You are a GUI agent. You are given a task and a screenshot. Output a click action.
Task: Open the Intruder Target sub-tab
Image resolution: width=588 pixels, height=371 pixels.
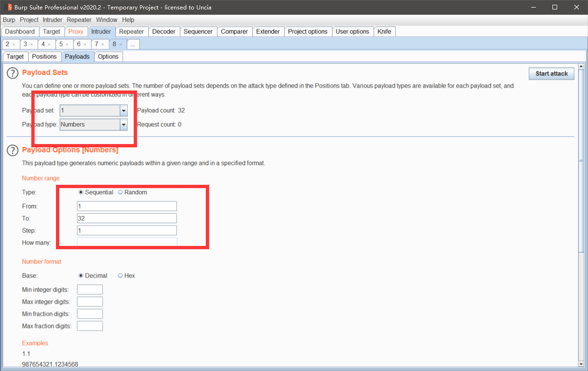pyautogui.click(x=15, y=56)
